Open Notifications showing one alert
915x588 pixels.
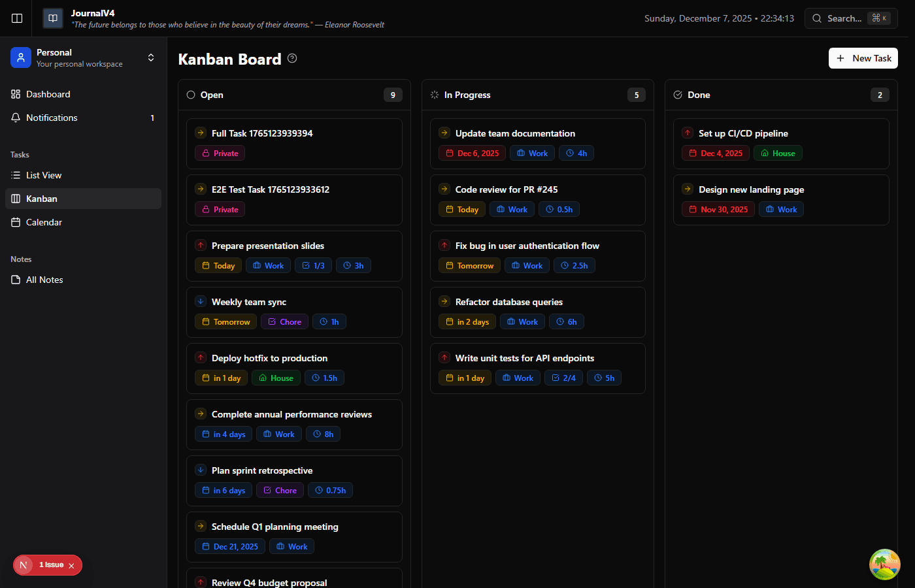(14, 118)
